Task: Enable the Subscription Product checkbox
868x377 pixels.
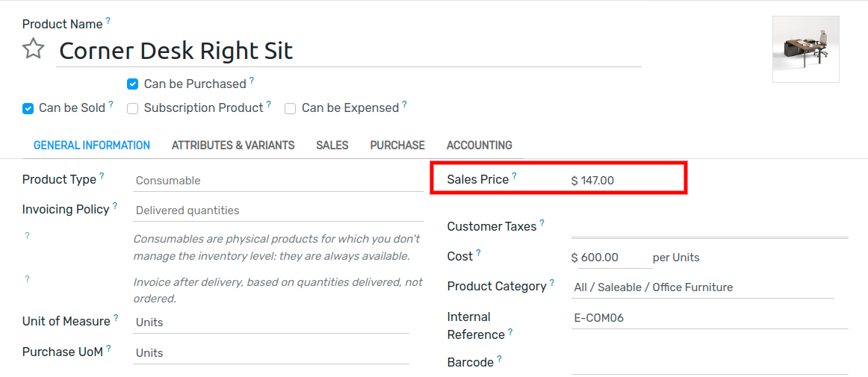Action: click(133, 108)
